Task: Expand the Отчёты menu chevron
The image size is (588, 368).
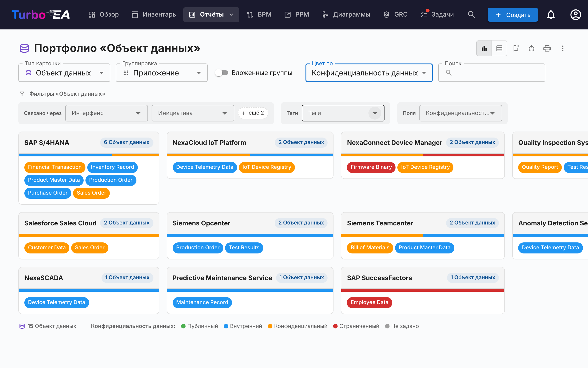Action: point(231,14)
